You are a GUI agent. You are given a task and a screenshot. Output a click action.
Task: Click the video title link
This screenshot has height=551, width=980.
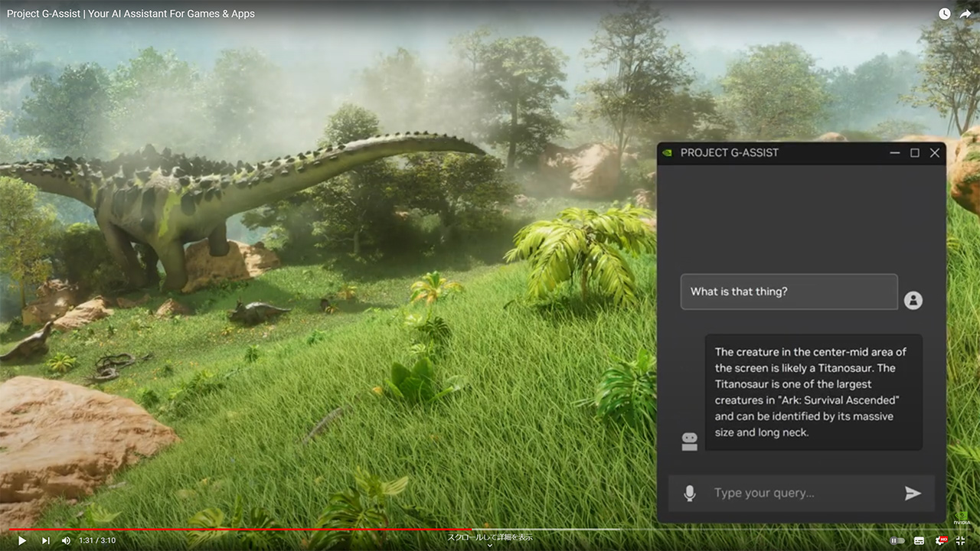tap(131, 14)
